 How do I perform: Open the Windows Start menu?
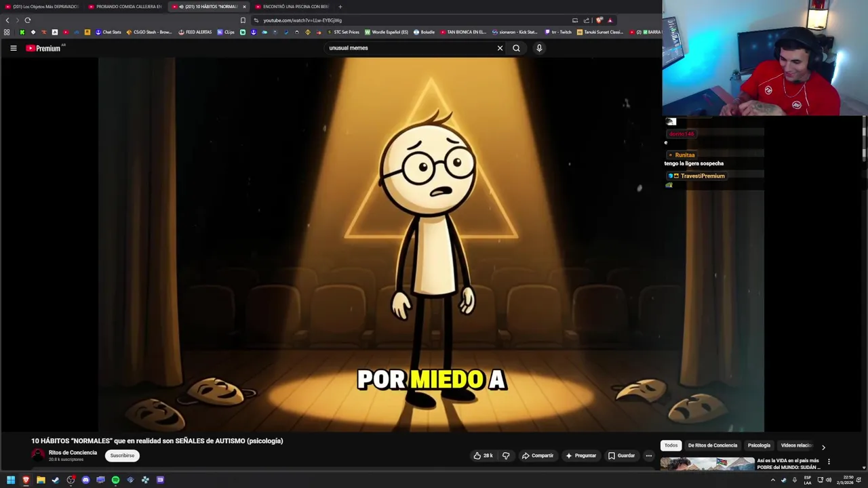pos(11,480)
